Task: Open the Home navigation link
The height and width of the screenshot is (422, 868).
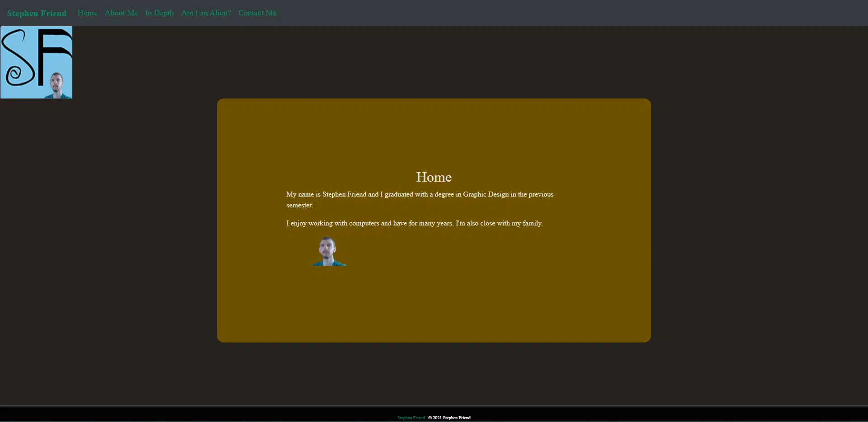Action: coord(87,13)
